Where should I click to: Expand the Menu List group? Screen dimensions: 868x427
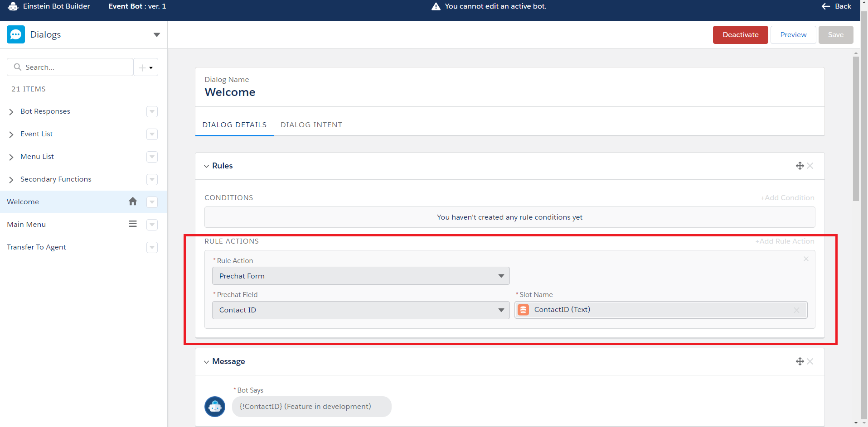11,157
